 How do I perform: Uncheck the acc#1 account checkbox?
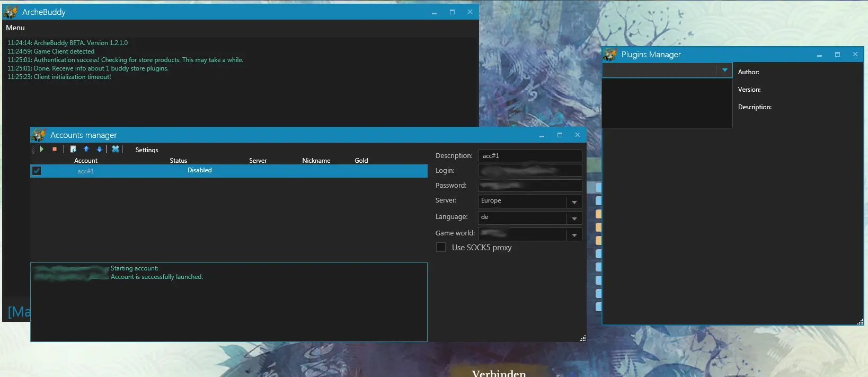37,171
